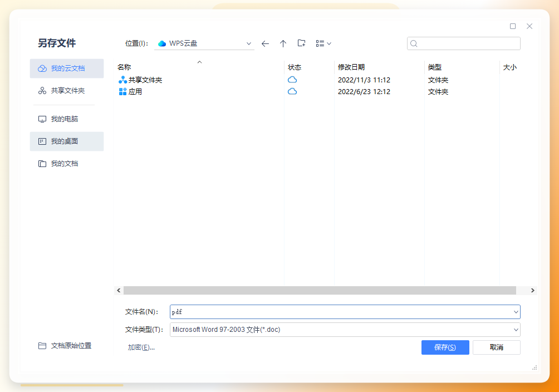Image resolution: width=559 pixels, height=392 pixels.
Task: Click the 保存(S) button
Action: pos(445,347)
